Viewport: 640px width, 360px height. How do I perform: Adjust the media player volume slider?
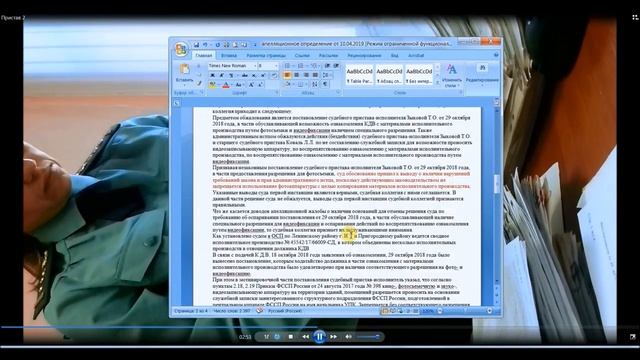[x=368, y=337]
